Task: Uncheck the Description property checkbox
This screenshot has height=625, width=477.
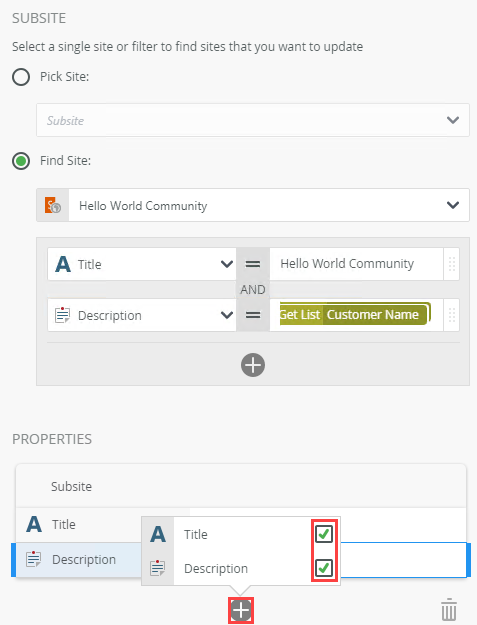Action: point(324,568)
